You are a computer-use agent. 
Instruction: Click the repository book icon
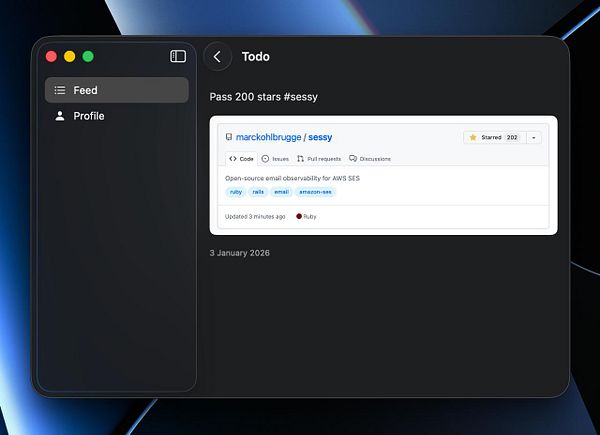229,137
